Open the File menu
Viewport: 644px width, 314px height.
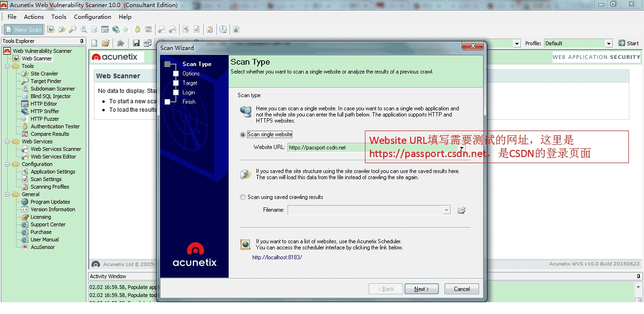click(x=12, y=17)
